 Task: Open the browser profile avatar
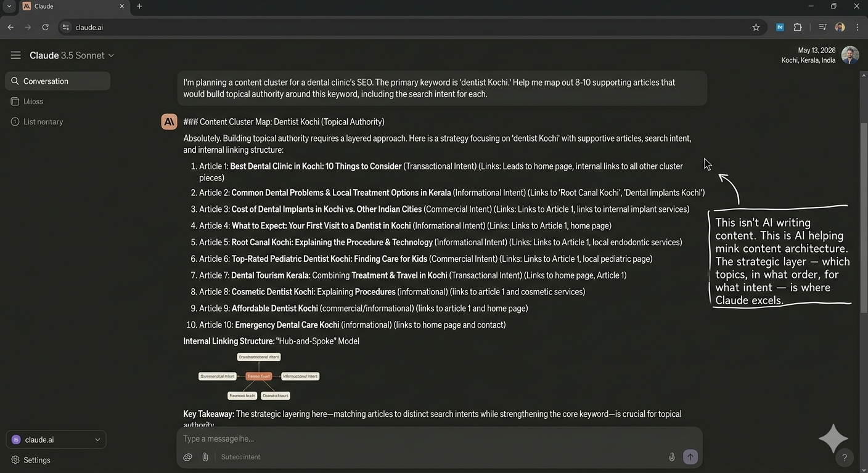[840, 27]
